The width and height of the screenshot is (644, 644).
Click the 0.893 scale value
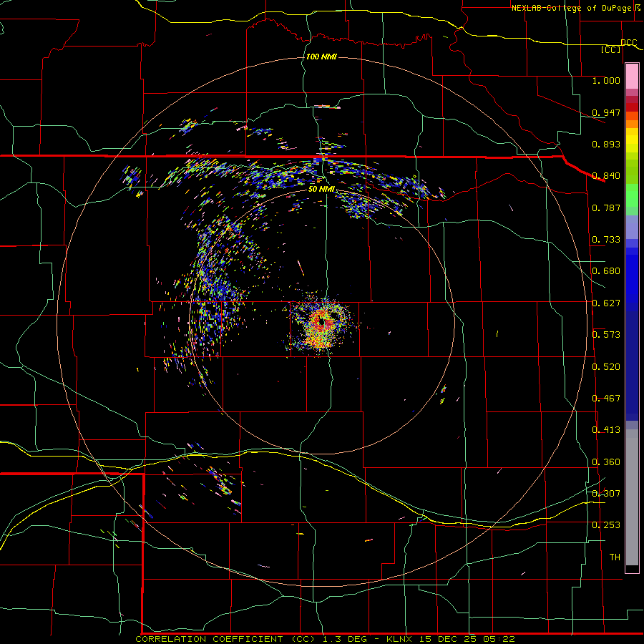(x=606, y=144)
